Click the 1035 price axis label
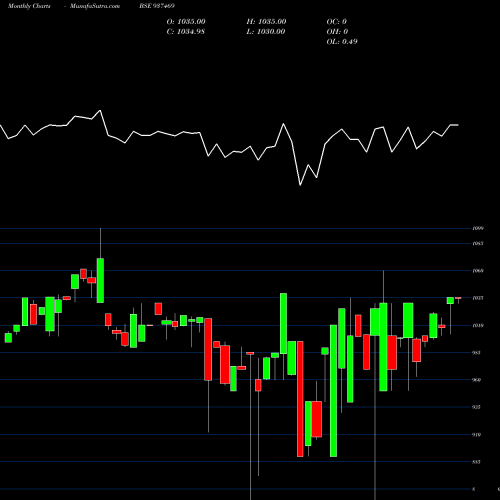The height and width of the screenshot is (500, 500). (x=478, y=298)
